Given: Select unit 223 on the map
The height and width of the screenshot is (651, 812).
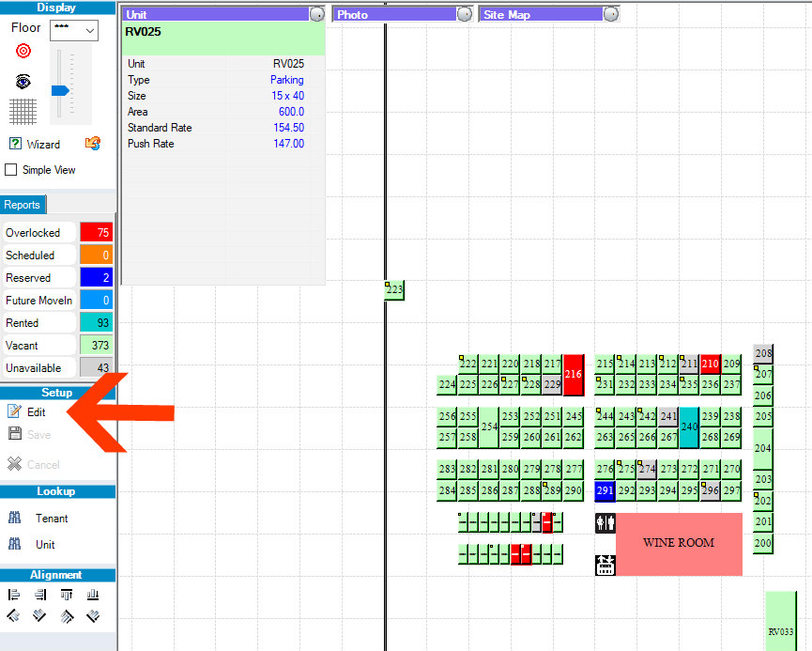Looking at the screenshot, I should [x=394, y=289].
